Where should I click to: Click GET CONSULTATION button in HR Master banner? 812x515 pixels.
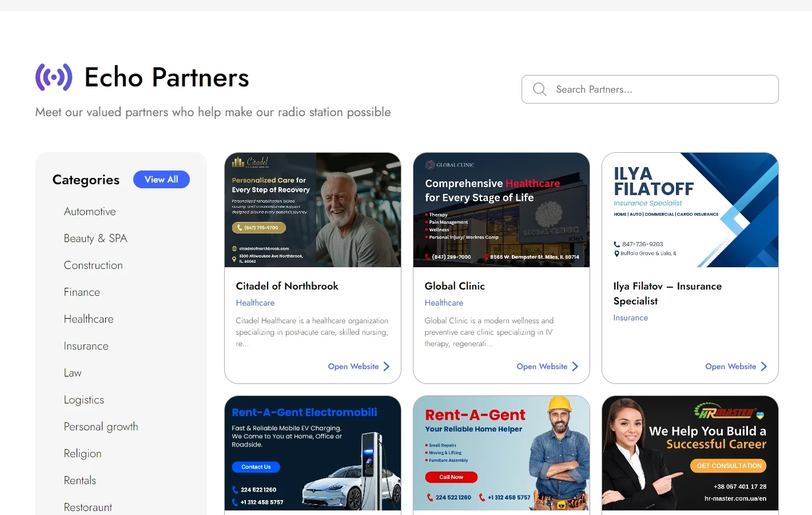729,466
